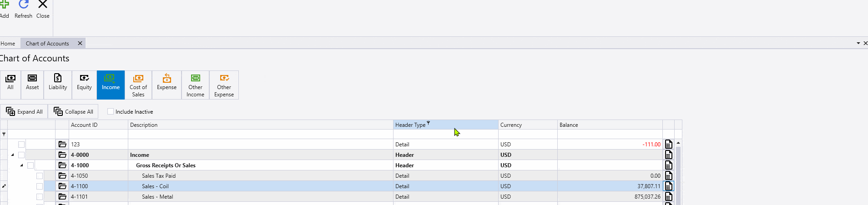Image resolution: width=868 pixels, height=205 pixels.
Task: Open report icon for account 123 row
Action: 668,145
